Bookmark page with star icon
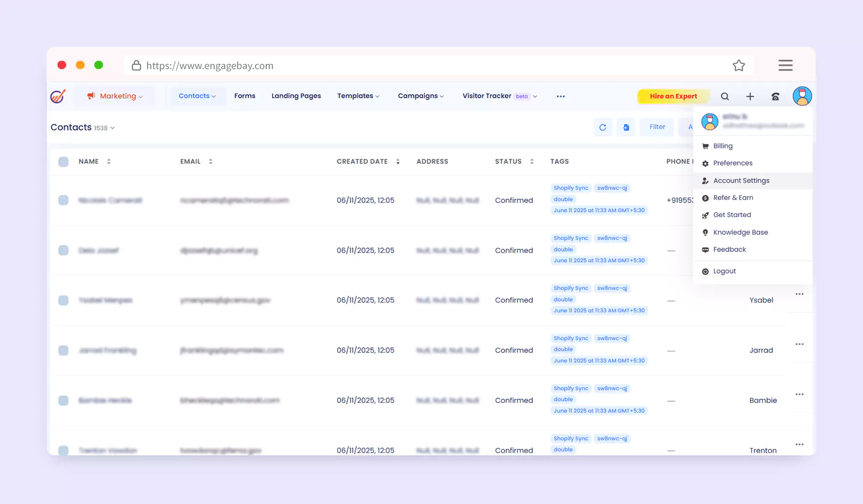Image resolution: width=863 pixels, height=504 pixels. pyautogui.click(x=739, y=65)
